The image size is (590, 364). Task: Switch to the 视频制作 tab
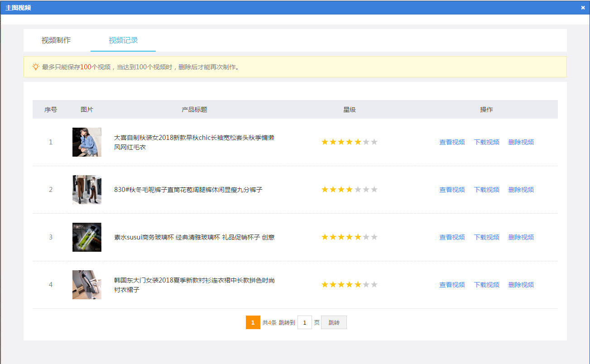[56, 40]
